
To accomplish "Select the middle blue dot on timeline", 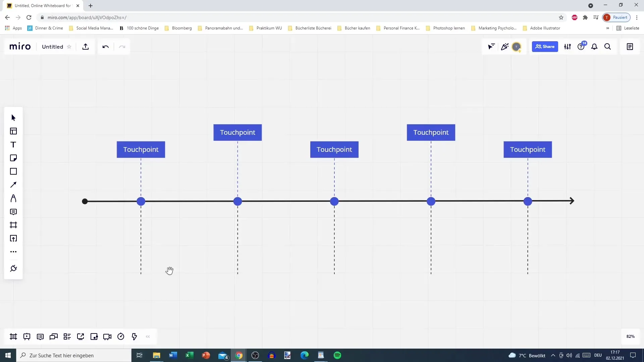I will point(334,201).
